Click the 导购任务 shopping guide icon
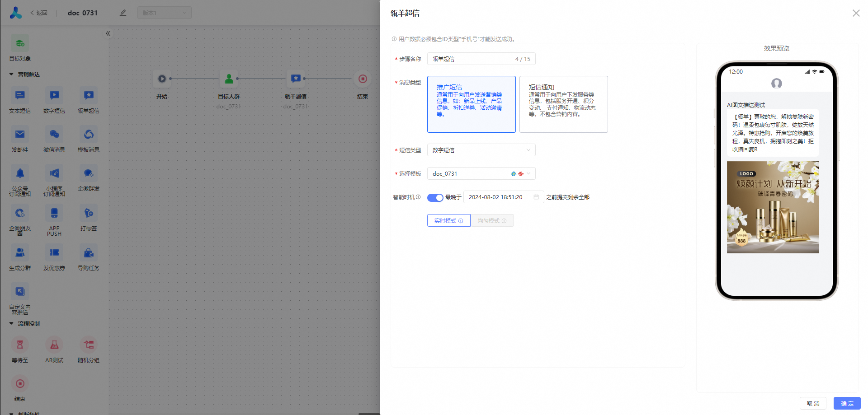This screenshot has width=868, height=415. tap(89, 252)
